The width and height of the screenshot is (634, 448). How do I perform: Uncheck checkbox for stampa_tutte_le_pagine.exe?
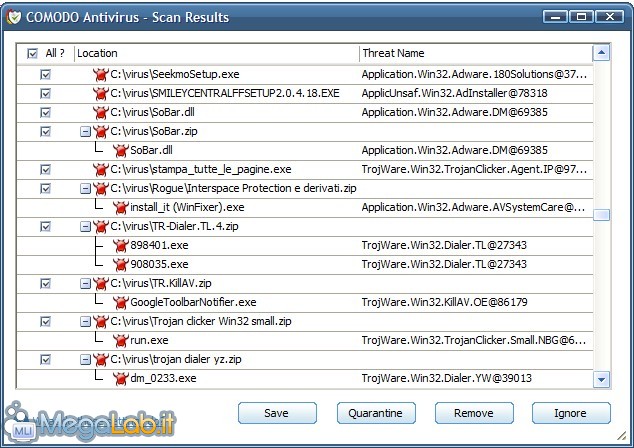[x=45, y=169]
